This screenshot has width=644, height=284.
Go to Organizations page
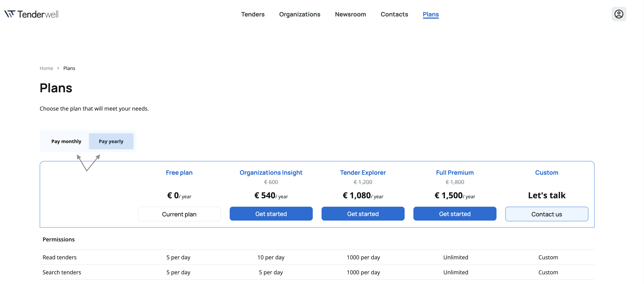(300, 14)
